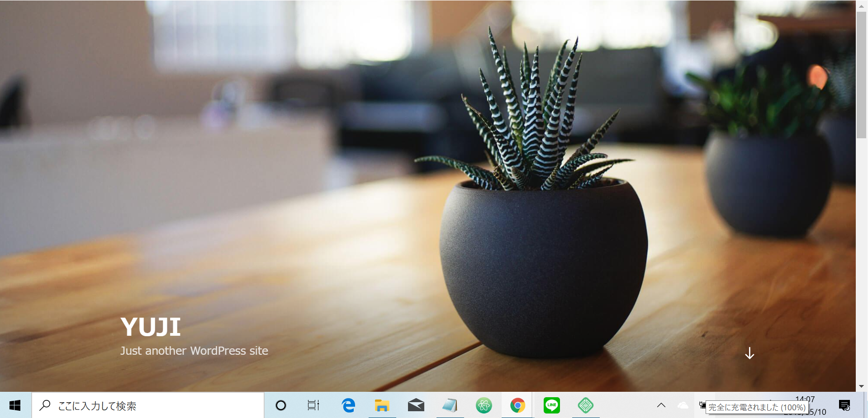Expand the hidden system tray icons
868x418 pixels.
[x=661, y=405]
